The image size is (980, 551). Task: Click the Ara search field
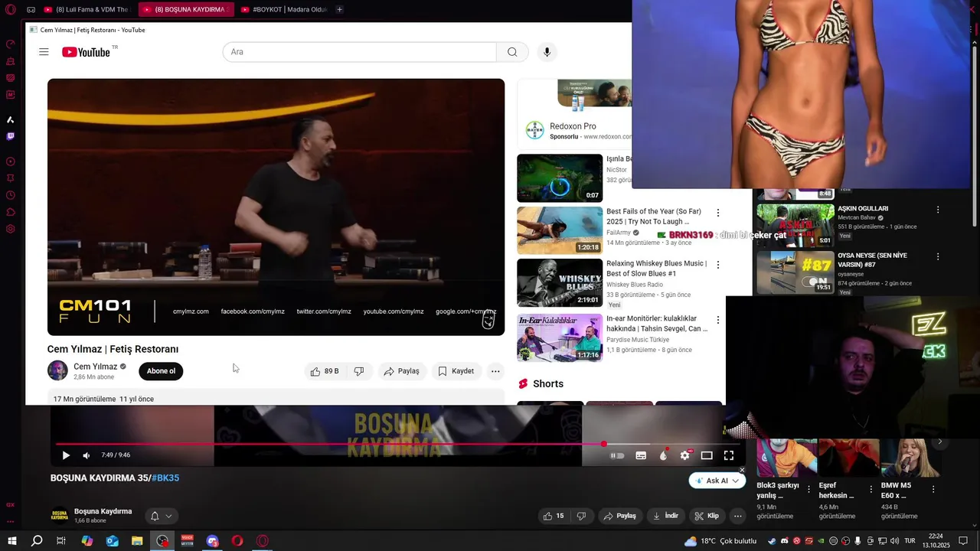tap(359, 52)
